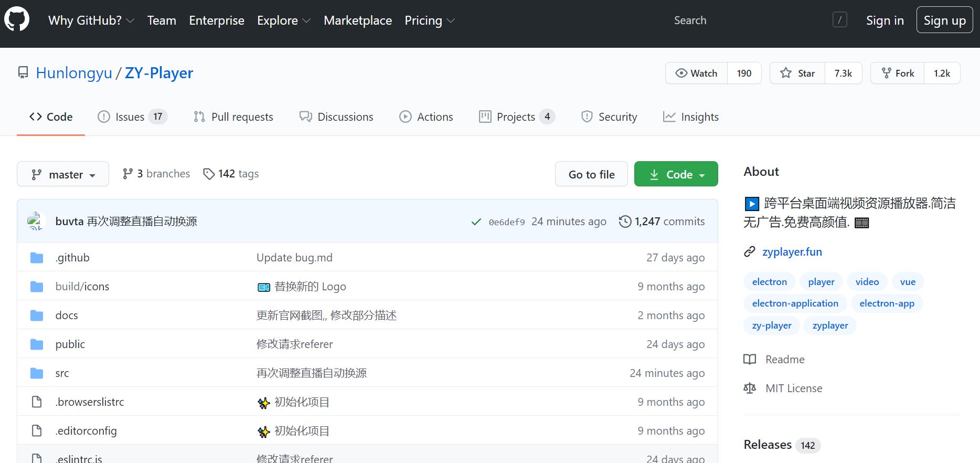Click the Sign up button

pos(945,20)
